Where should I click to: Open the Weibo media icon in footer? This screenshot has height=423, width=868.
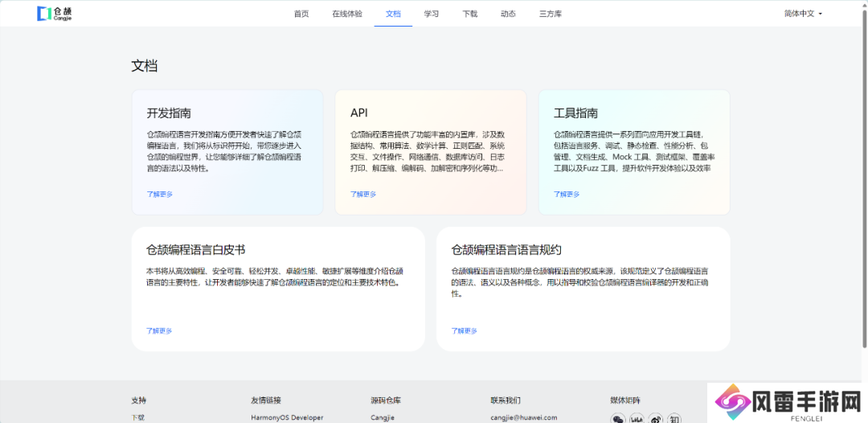656,419
